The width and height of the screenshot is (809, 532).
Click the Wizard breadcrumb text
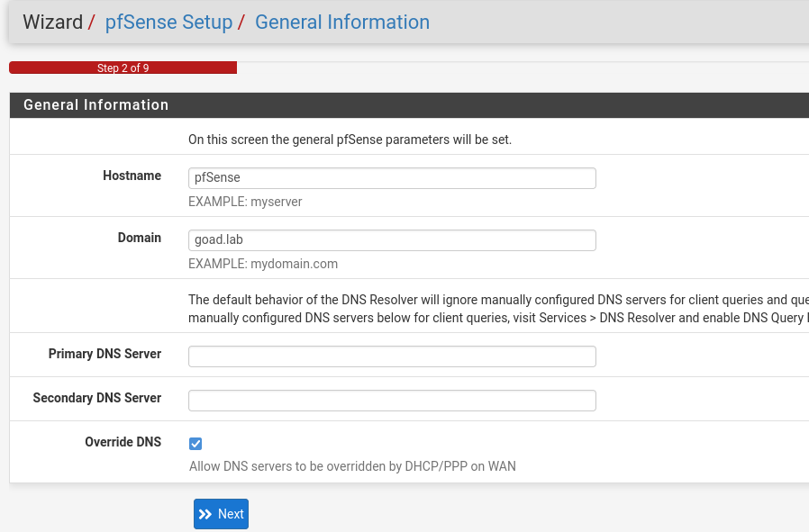click(52, 23)
